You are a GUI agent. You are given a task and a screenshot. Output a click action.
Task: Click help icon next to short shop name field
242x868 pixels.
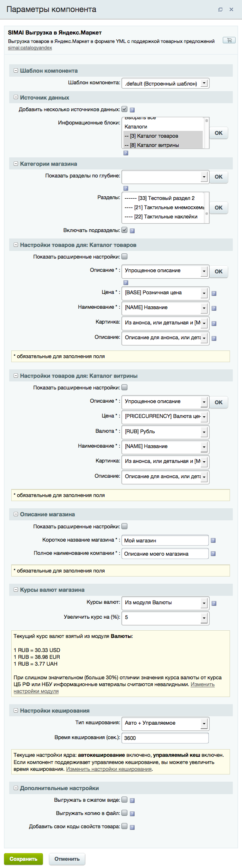(x=213, y=540)
